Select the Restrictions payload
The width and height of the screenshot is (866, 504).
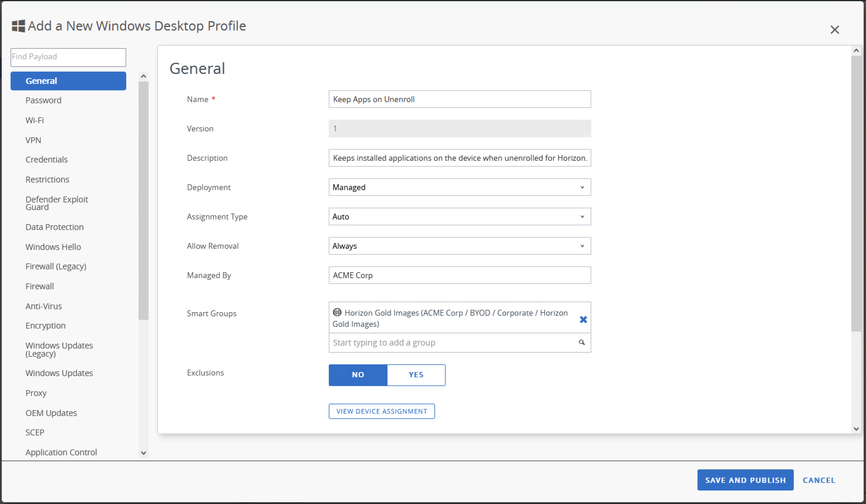click(48, 180)
